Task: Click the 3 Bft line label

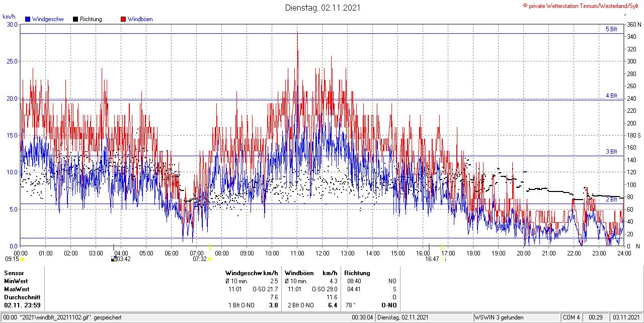Action: [611, 151]
